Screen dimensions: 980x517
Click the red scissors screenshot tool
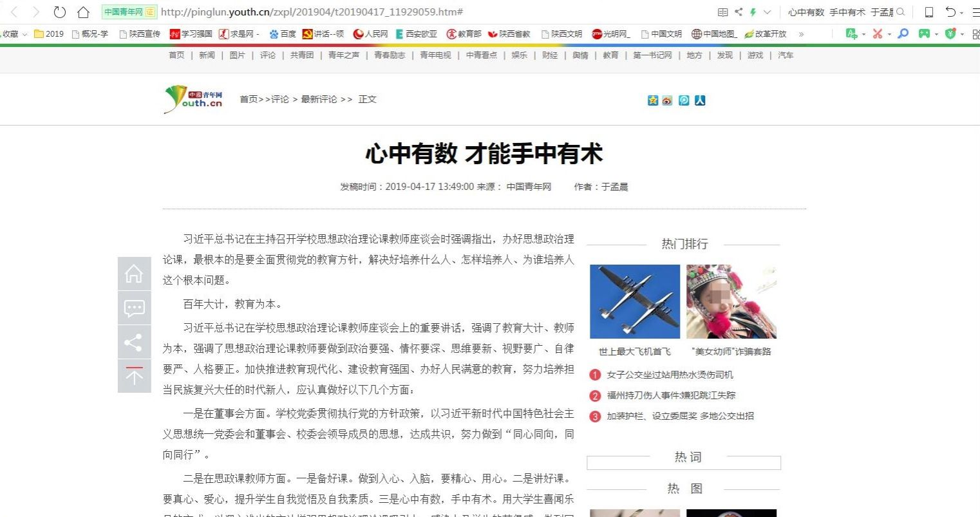coord(878,33)
